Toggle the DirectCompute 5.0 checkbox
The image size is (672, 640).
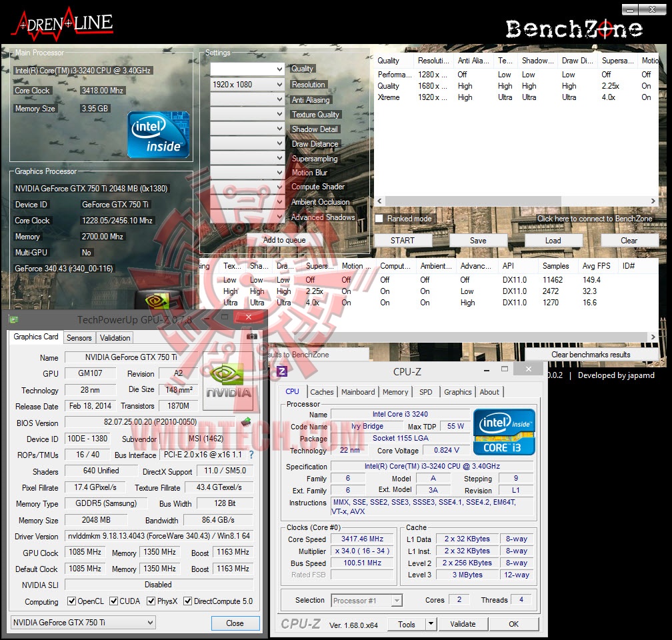coord(188,601)
